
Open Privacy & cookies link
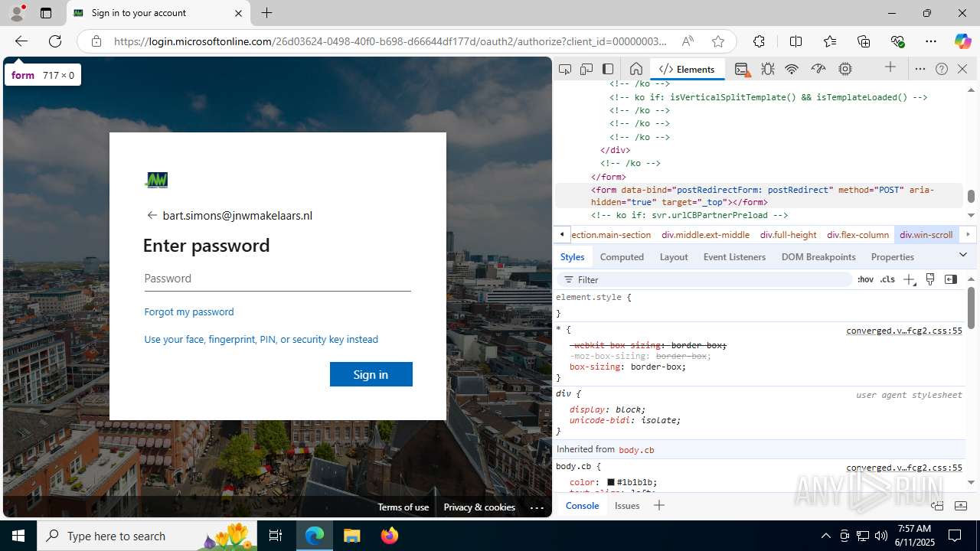point(479,507)
